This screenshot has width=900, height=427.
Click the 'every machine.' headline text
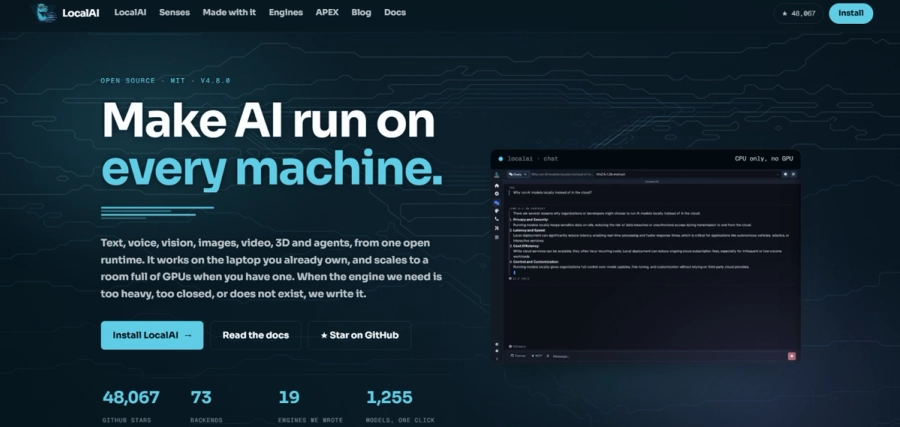[x=271, y=169]
